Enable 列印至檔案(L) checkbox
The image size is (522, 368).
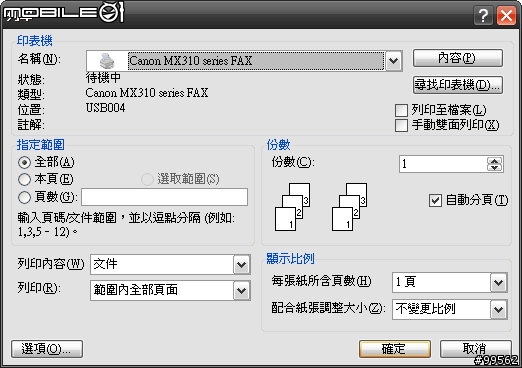coord(401,110)
